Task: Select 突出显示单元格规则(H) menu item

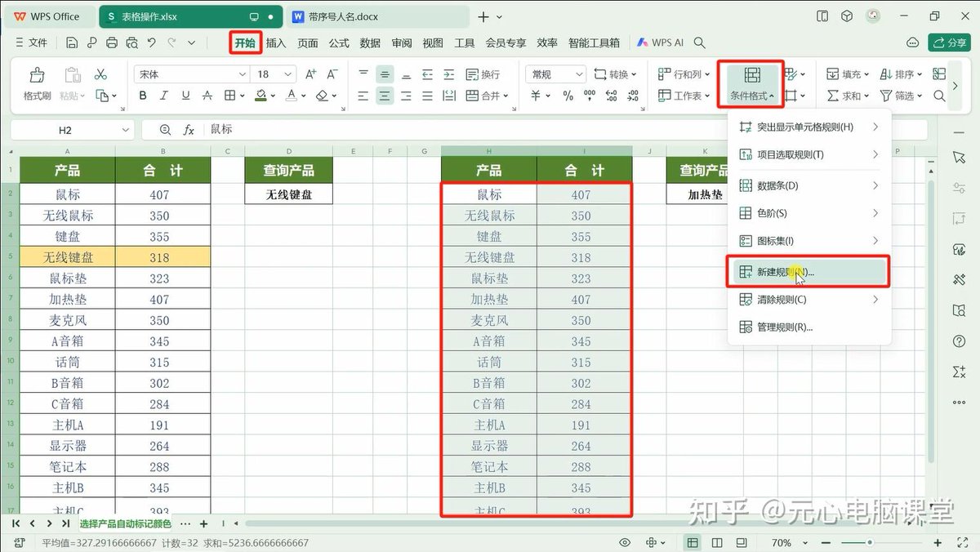Action: point(808,127)
